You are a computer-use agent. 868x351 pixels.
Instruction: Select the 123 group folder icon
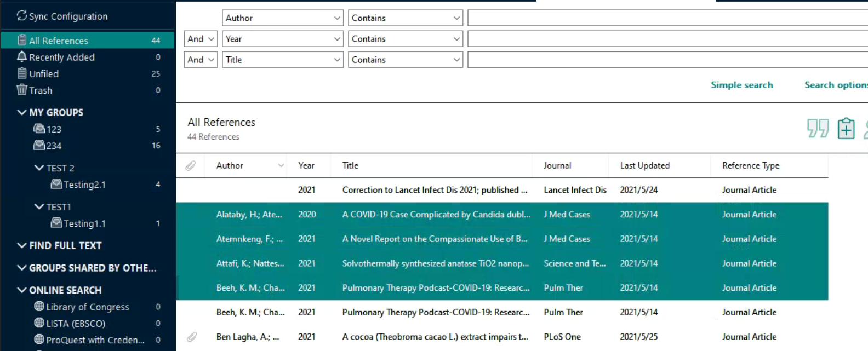pos(39,129)
